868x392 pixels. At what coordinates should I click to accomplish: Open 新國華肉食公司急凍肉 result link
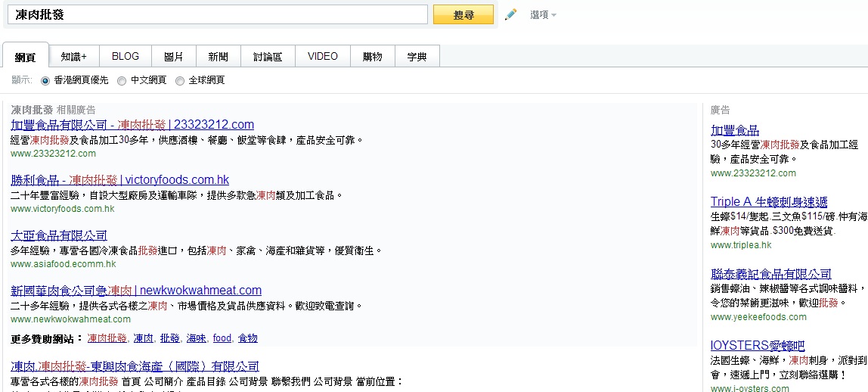click(x=136, y=290)
